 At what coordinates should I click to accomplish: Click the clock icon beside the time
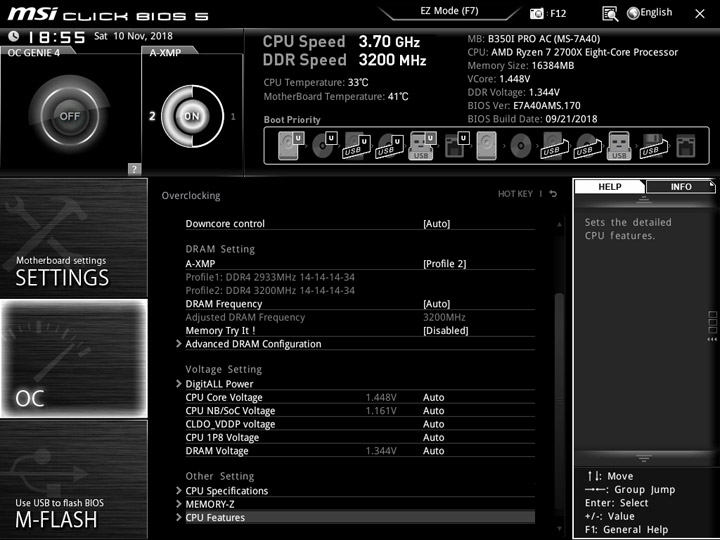pos(14,36)
